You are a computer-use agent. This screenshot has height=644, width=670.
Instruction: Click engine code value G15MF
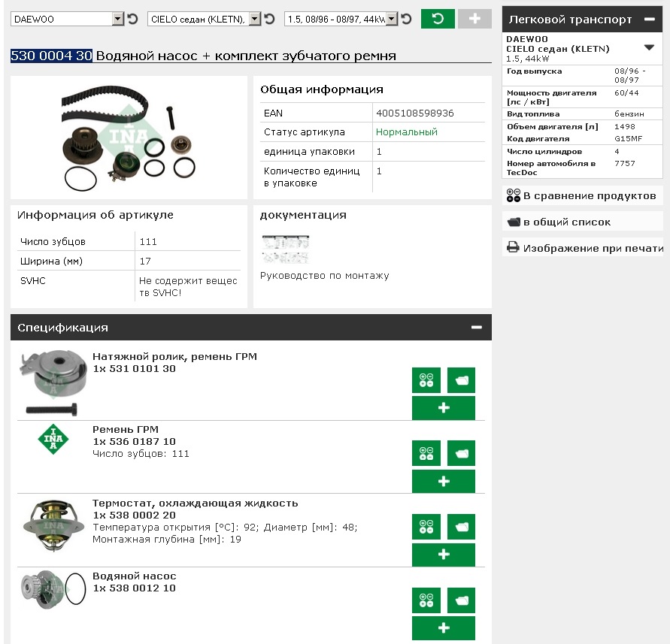[628, 139]
